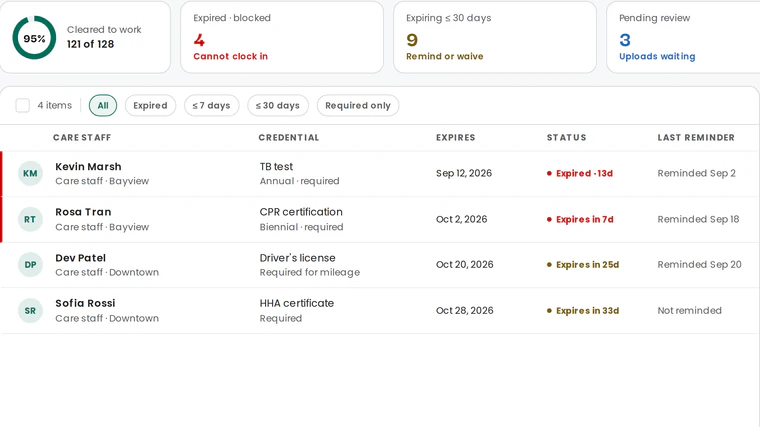Open Sofia Rossi's staff name

coord(85,303)
